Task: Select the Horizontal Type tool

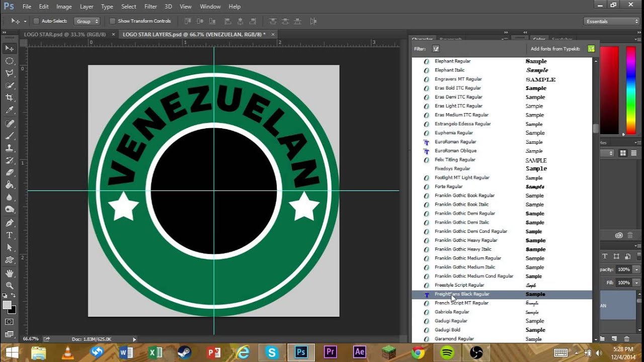Action: click(x=10, y=235)
